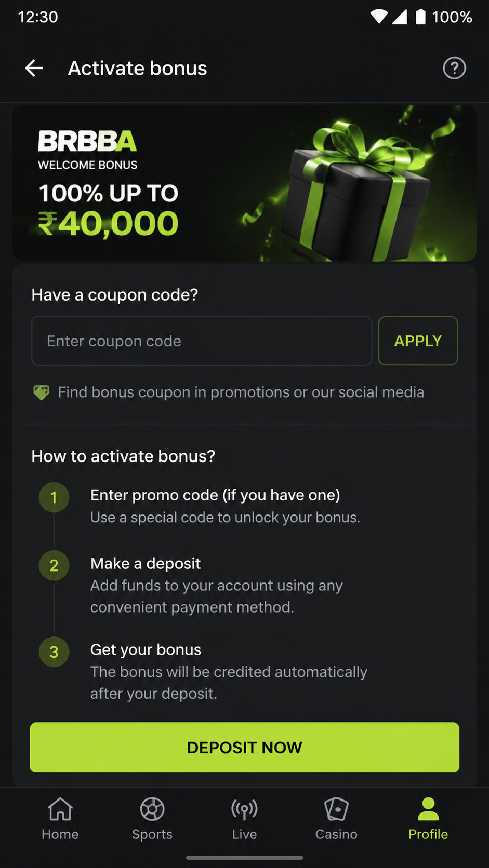
Task: Open Sports using the ball icon
Action: click(x=152, y=809)
